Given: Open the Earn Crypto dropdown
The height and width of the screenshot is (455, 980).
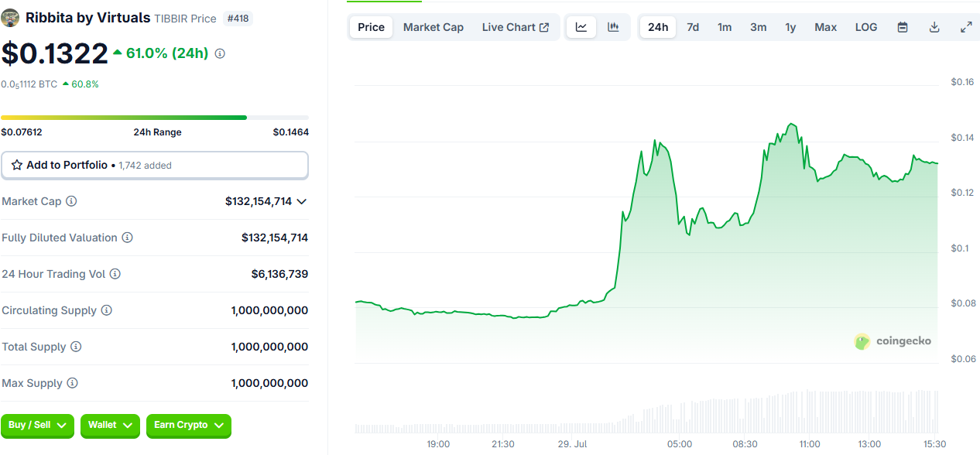Looking at the screenshot, I should point(189,425).
